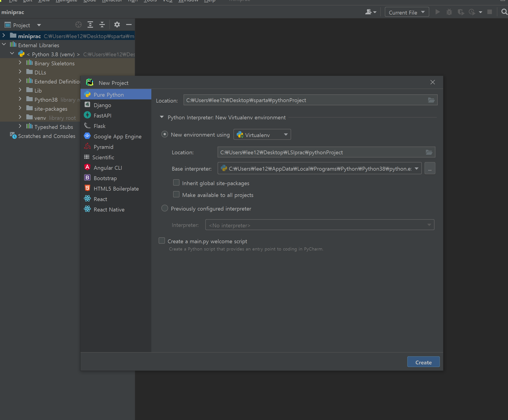The height and width of the screenshot is (420, 508).
Task: Open Search Everywhere magnifier icon
Action: [x=504, y=12]
